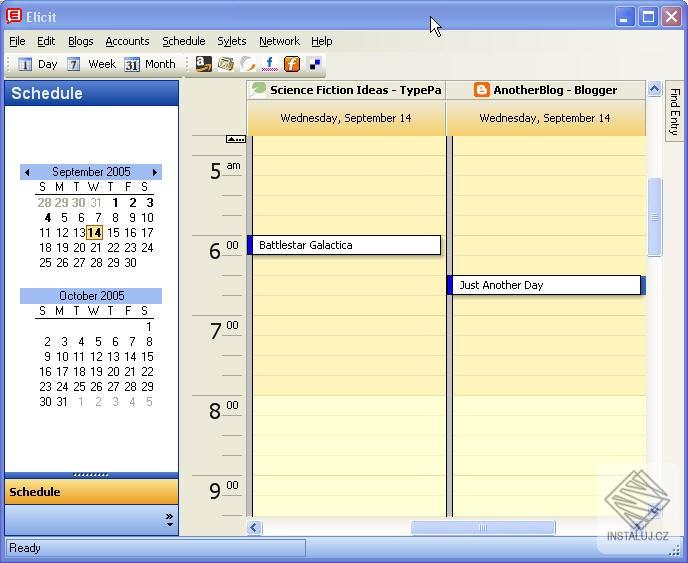This screenshot has height=563, width=688.
Task: Open the Schedule menu
Action: pos(184,41)
